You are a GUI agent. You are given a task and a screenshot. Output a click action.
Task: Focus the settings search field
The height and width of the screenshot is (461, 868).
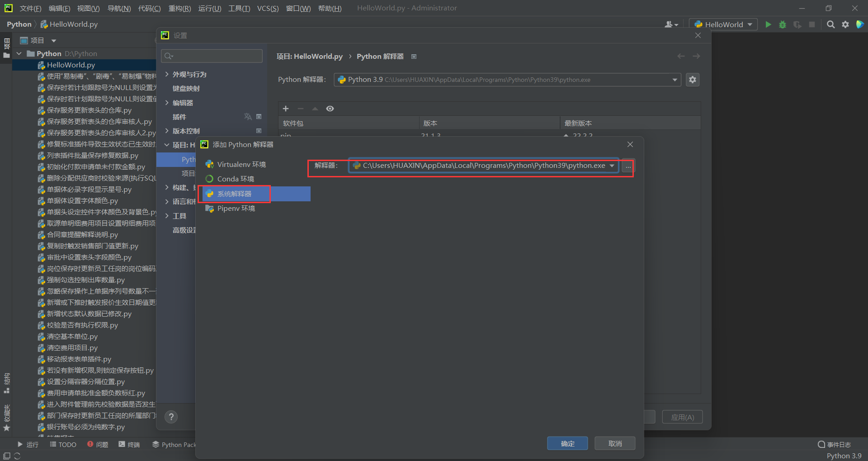(x=212, y=56)
